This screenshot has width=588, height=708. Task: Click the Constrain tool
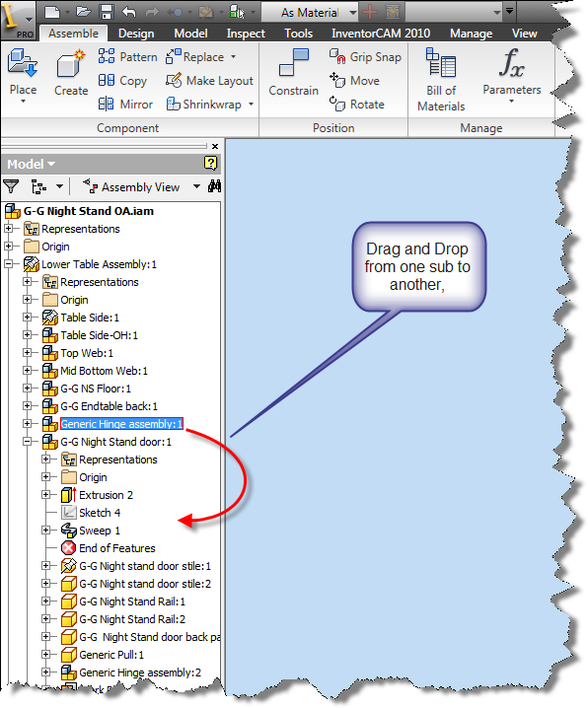[x=294, y=72]
